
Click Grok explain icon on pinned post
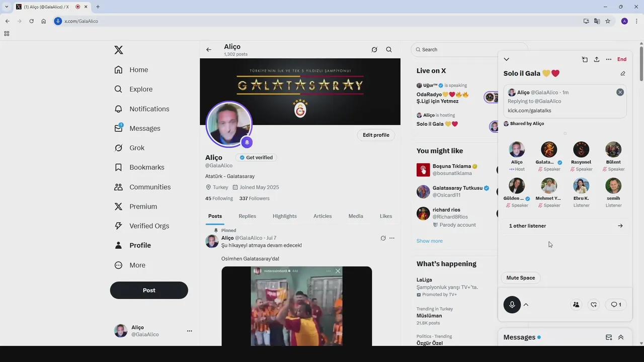click(x=383, y=238)
